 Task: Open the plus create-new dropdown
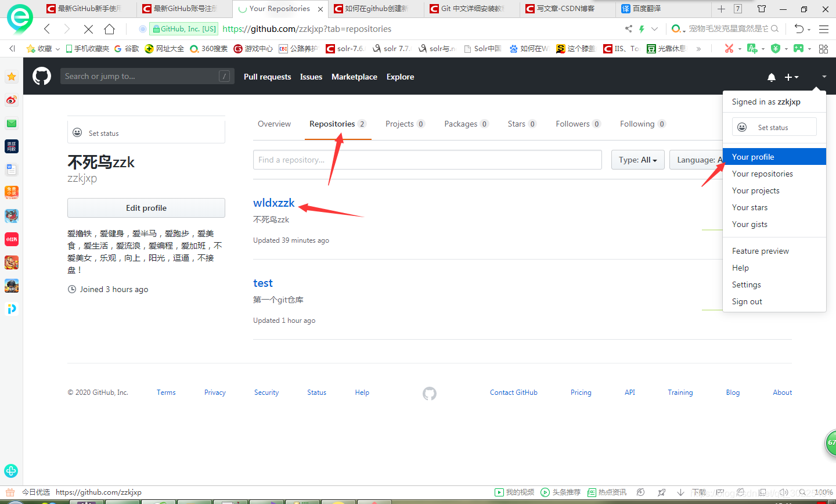click(x=791, y=77)
